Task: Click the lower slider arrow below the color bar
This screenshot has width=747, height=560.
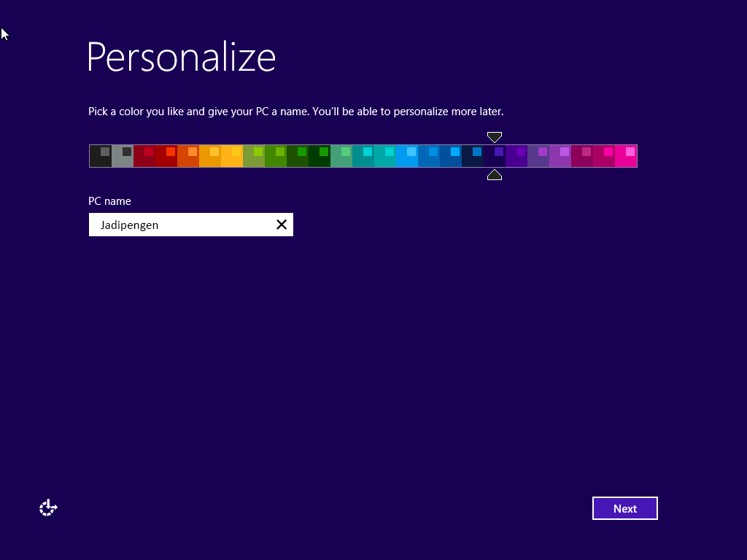Action: 495,174
